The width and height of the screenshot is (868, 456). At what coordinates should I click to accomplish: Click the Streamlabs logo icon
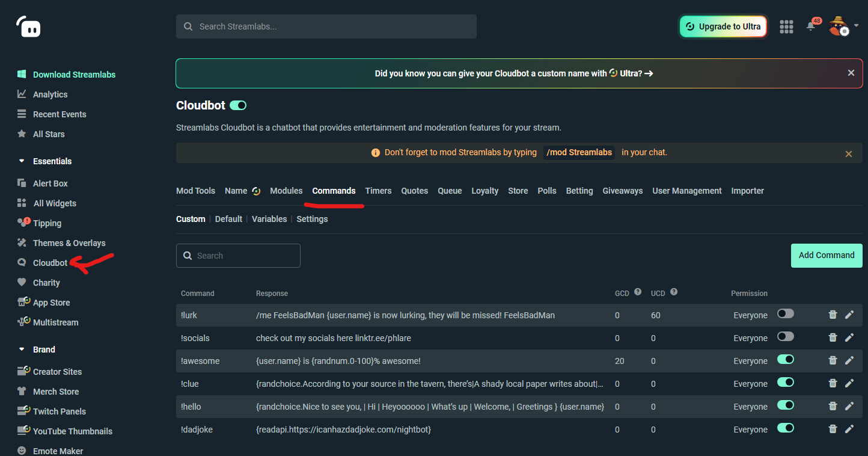pyautogui.click(x=28, y=26)
